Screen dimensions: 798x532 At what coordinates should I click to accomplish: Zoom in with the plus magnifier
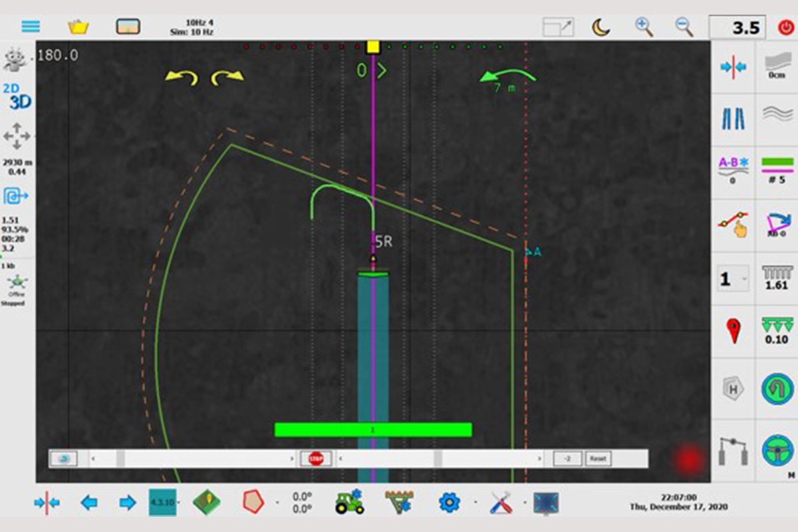pos(644,27)
